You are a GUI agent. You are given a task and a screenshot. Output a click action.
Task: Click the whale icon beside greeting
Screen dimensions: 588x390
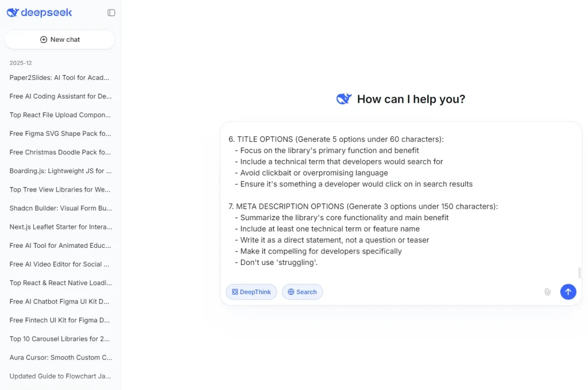(343, 99)
